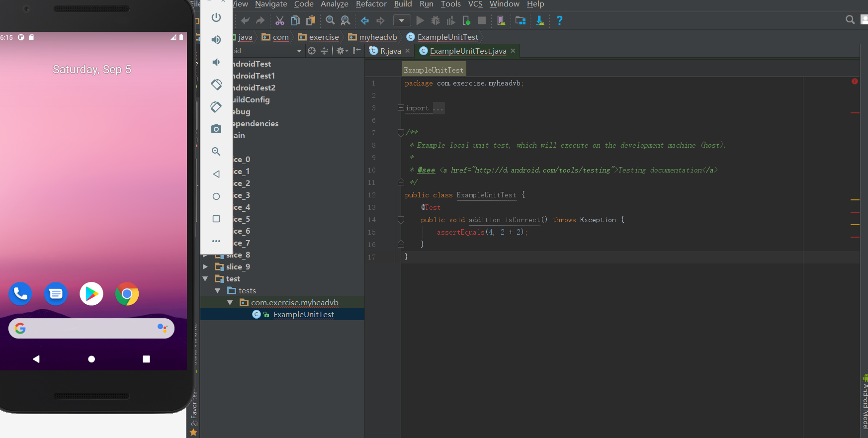Open the Analyze menu

click(x=335, y=4)
